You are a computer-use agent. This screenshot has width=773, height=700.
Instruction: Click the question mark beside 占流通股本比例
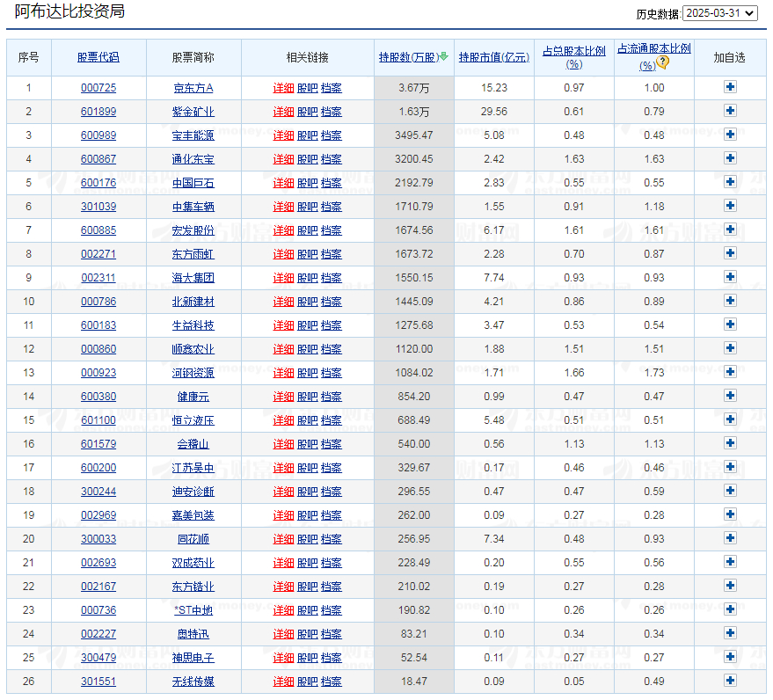(x=662, y=62)
